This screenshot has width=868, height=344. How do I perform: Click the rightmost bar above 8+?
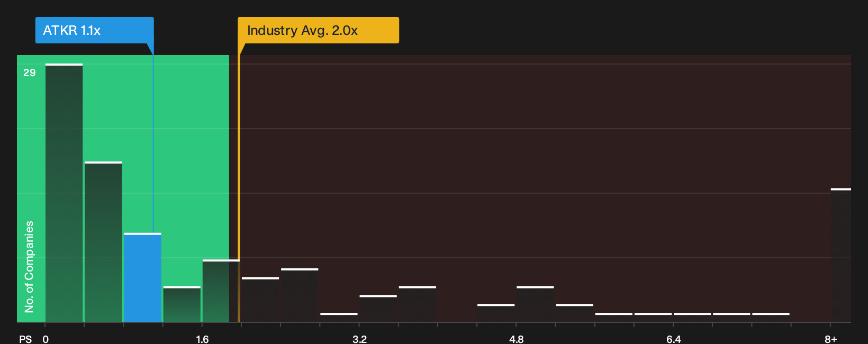(x=841, y=255)
